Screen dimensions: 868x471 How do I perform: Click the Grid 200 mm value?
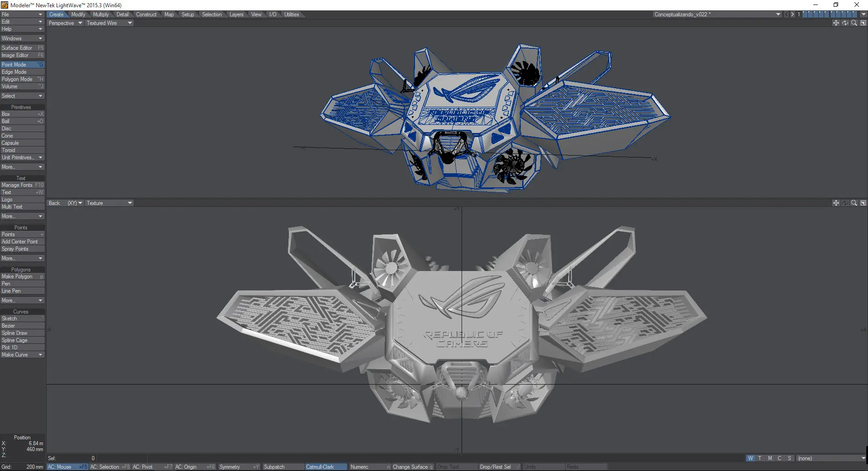pyautogui.click(x=34, y=467)
